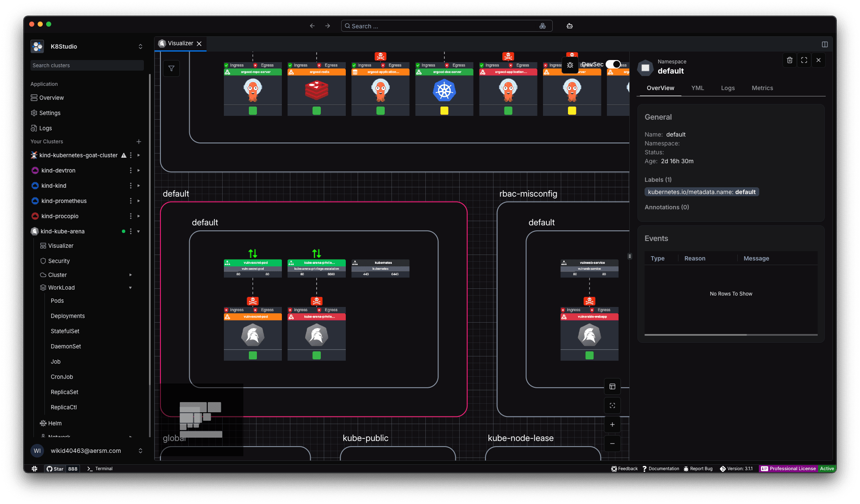Screen dimensions: 860x504
Task: Click the grid icon at status bar left
Action: [x=35, y=468]
